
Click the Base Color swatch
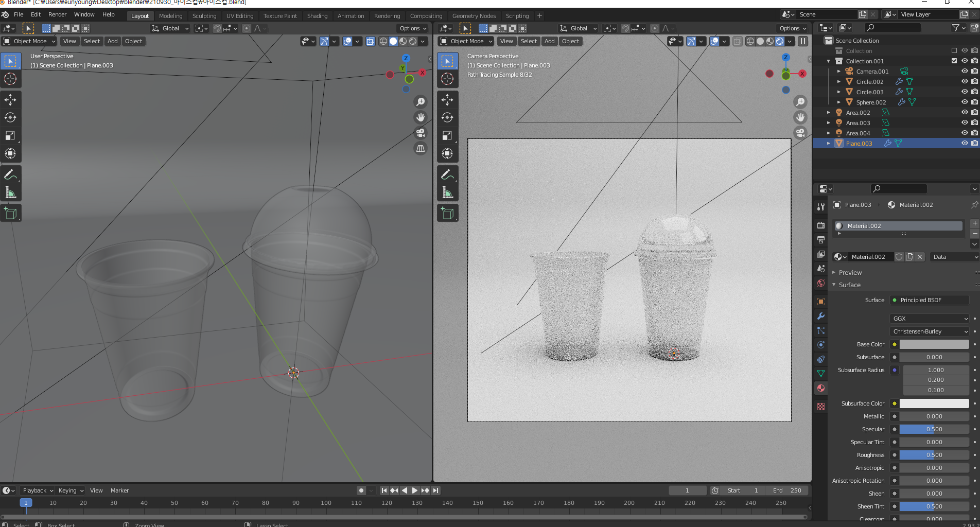(x=934, y=344)
